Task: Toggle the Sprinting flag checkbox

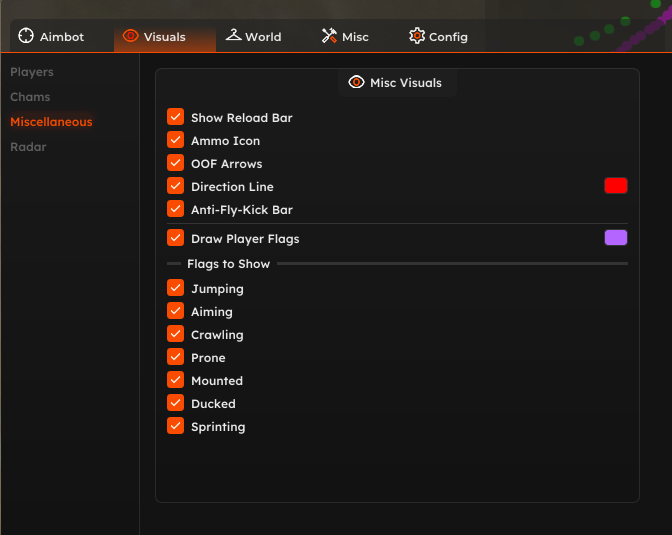Action: click(x=176, y=426)
